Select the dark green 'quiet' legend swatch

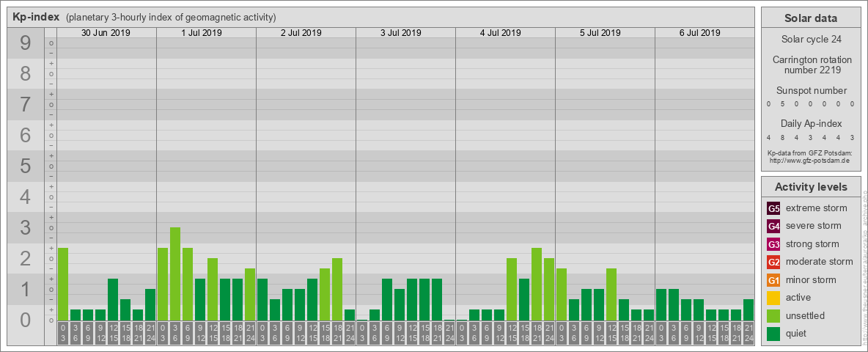[x=773, y=333]
